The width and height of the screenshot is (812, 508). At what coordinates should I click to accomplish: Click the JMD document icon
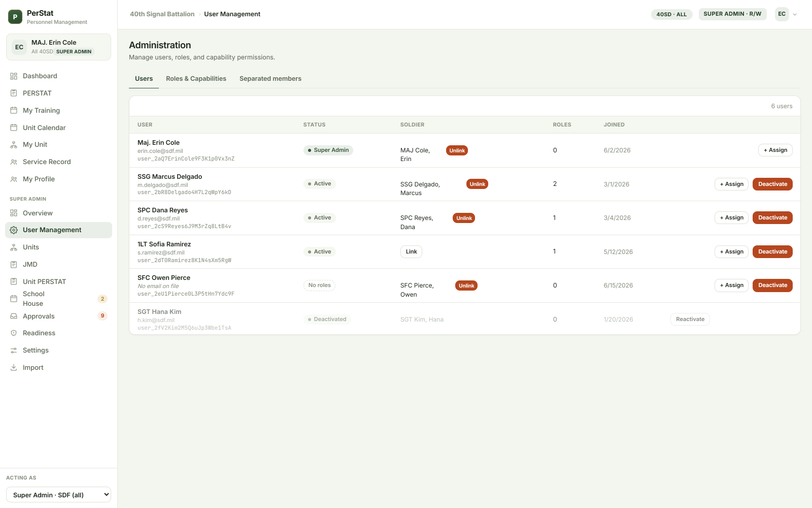[x=14, y=265]
